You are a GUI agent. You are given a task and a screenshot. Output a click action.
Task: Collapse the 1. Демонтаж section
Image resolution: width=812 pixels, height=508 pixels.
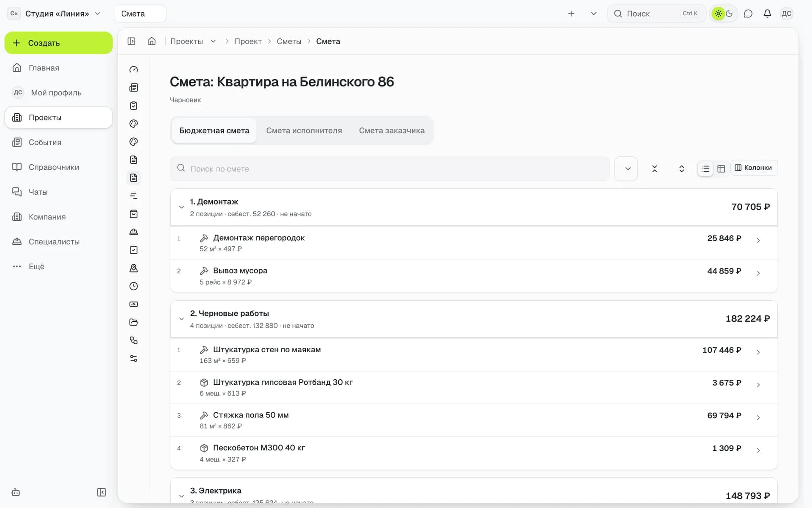tap(181, 207)
